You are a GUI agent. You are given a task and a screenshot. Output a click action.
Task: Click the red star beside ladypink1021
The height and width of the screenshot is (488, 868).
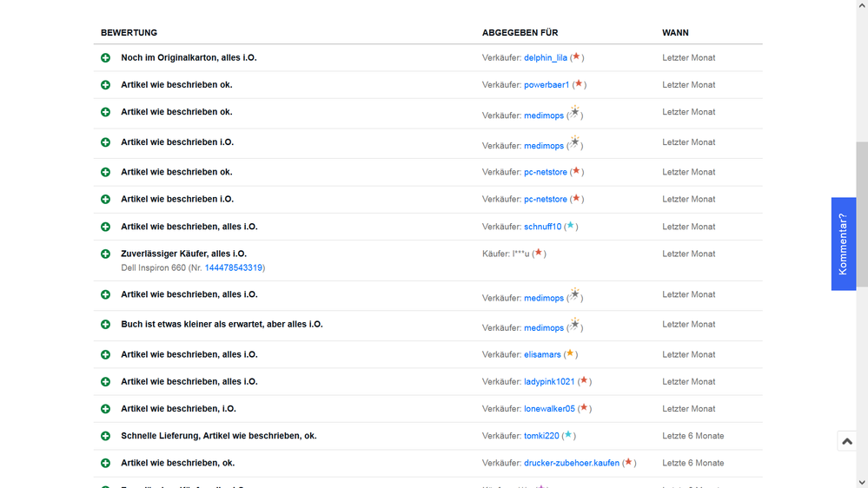(584, 381)
